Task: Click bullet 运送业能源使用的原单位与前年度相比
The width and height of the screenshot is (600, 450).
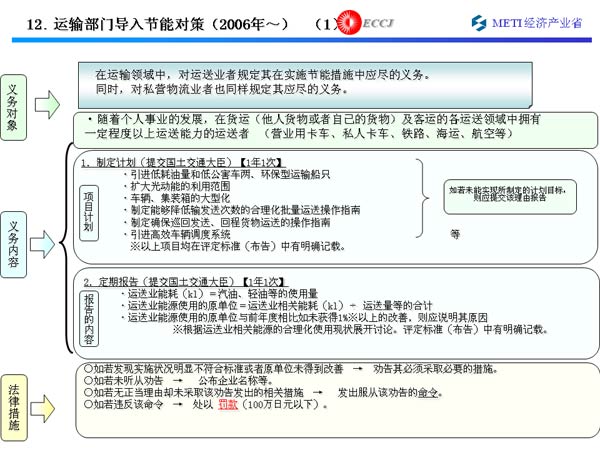Action: click(305, 318)
